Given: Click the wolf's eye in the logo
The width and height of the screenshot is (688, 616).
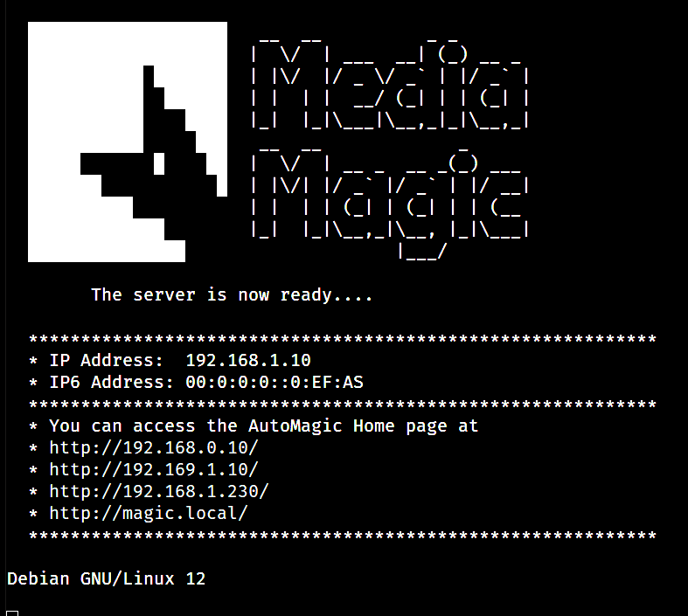Looking at the screenshot, I should click(x=159, y=163).
